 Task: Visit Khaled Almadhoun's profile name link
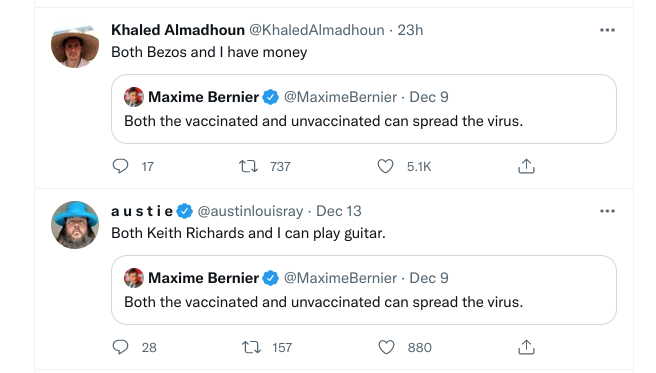178,30
